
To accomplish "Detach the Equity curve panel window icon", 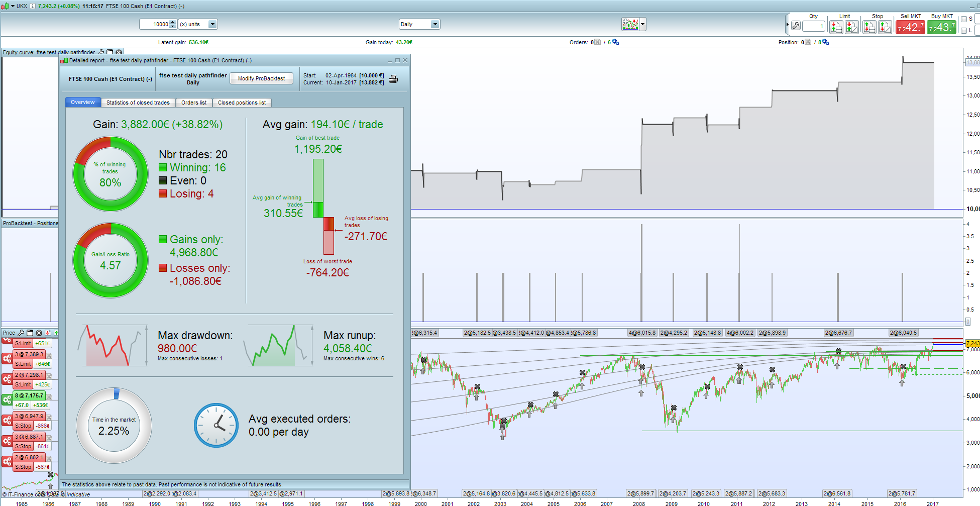I will point(110,52).
